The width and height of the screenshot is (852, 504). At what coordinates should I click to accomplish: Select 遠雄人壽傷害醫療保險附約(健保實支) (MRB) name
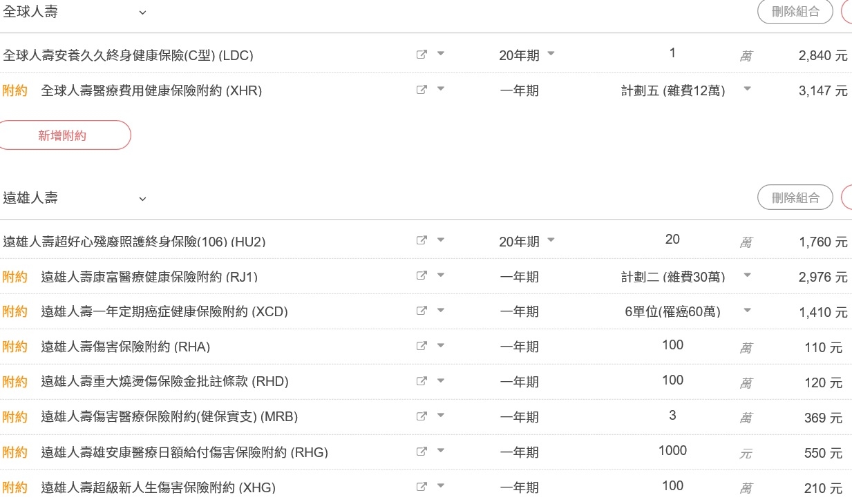(169, 417)
